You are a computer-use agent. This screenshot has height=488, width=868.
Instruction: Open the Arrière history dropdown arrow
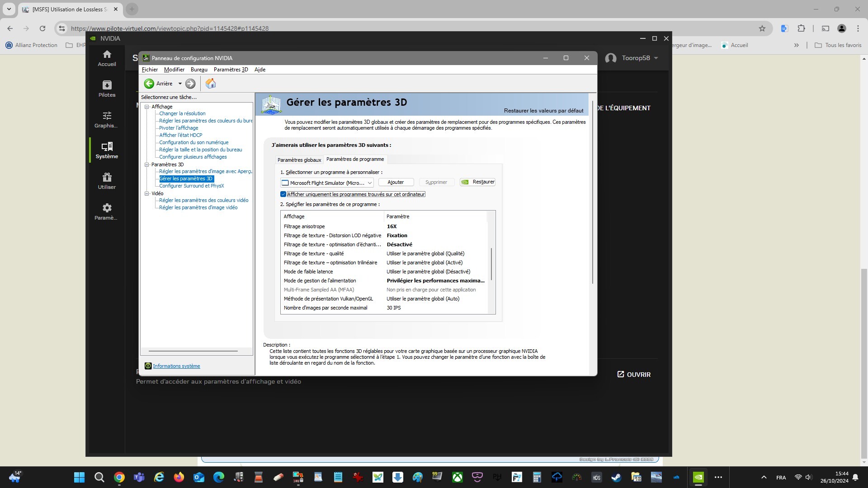point(180,84)
